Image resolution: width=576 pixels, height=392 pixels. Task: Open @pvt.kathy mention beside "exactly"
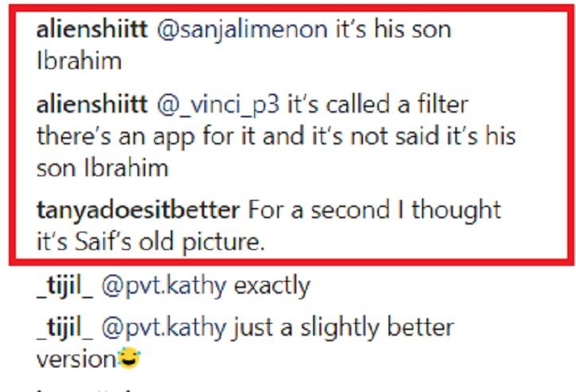164,286
